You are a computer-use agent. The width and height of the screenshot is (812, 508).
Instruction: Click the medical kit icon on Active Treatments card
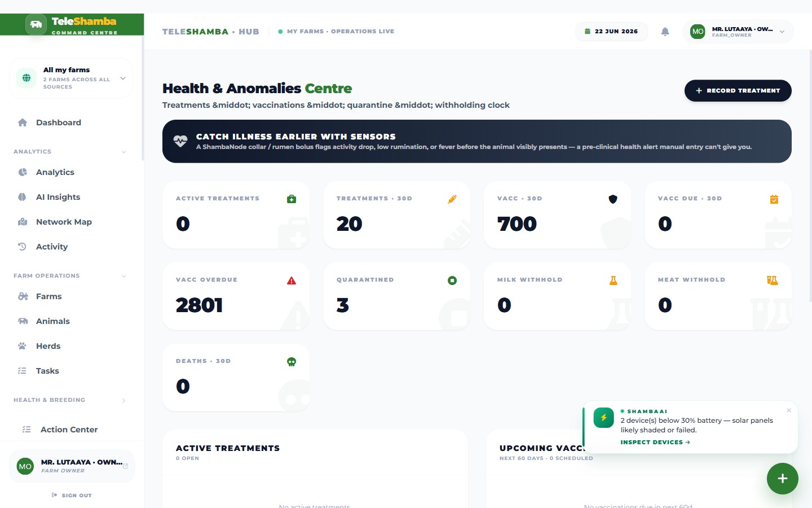292,199
